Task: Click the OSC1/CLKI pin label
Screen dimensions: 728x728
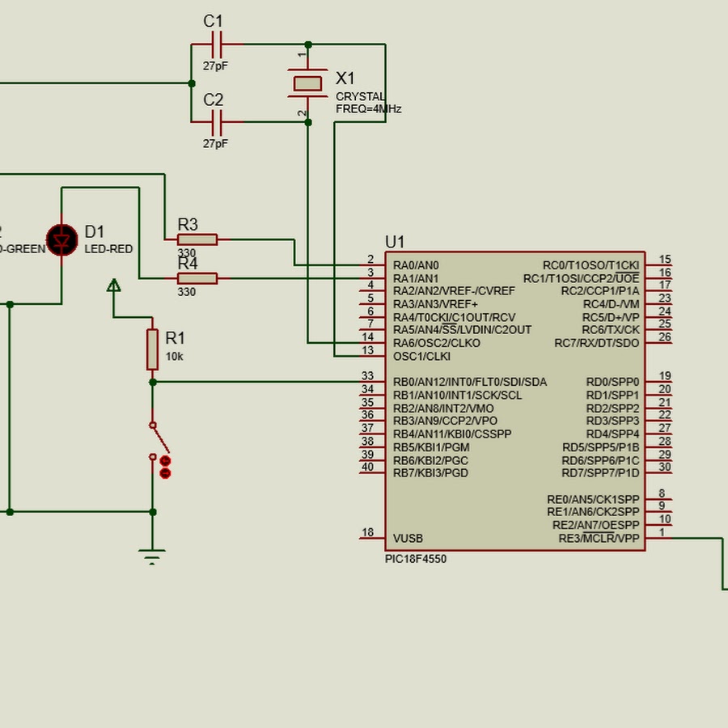Action: 421,356
